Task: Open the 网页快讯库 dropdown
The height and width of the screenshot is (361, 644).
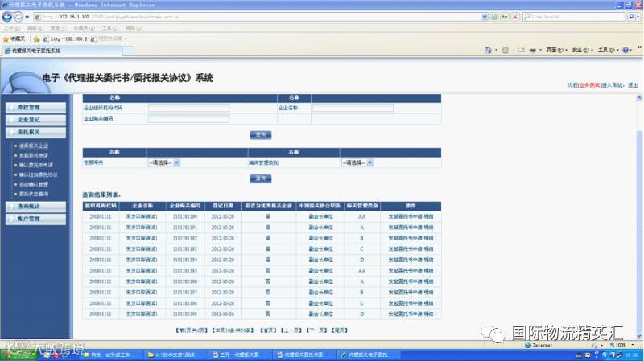Action: (109, 39)
